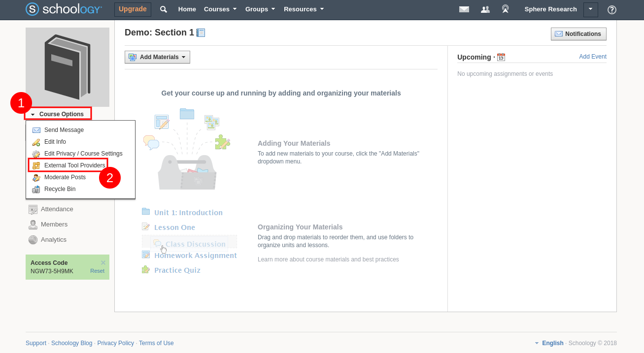Click the materials best practices text
The height and width of the screenshot is (353, 644).
(328, 259)
